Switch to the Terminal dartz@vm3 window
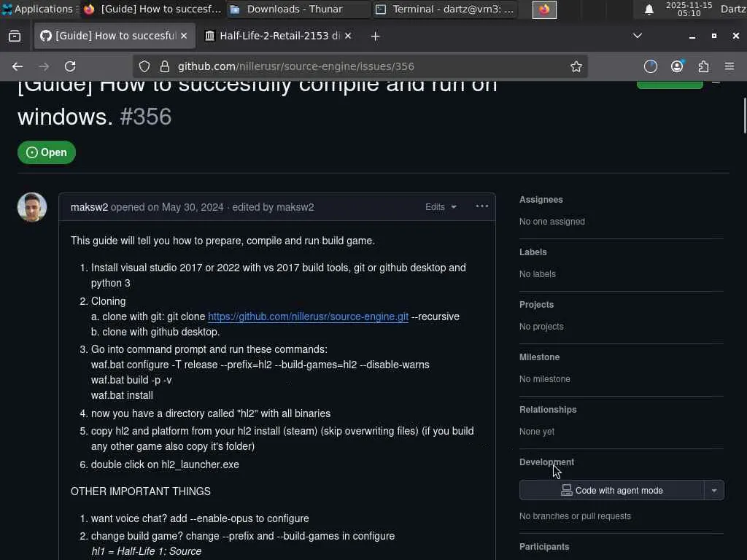Viewport: 747px width, 560px height. [444, 9]
